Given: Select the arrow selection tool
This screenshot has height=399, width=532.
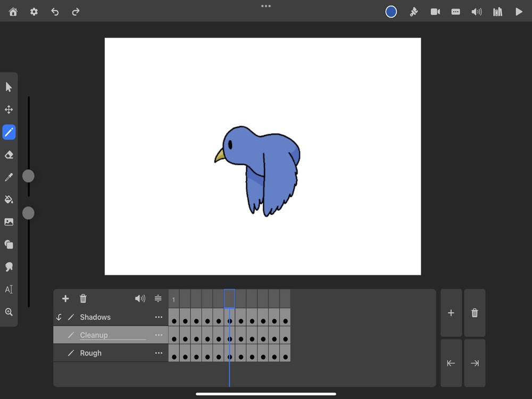Looking at the screenshot, I should [9, 87].
